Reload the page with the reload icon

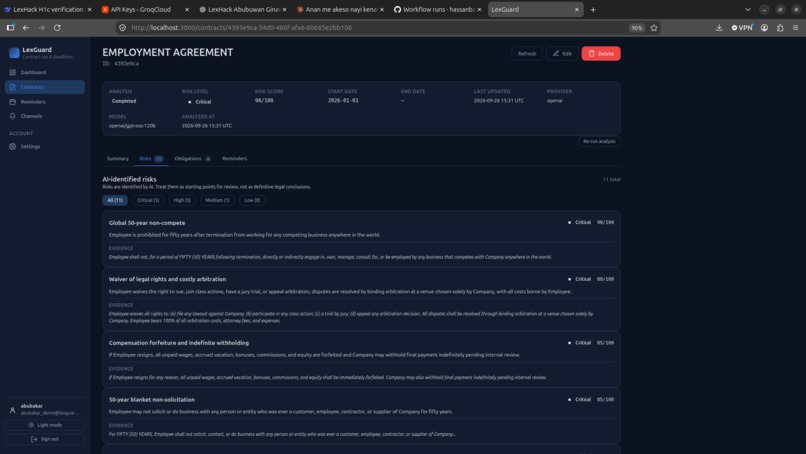coord(57,28)
